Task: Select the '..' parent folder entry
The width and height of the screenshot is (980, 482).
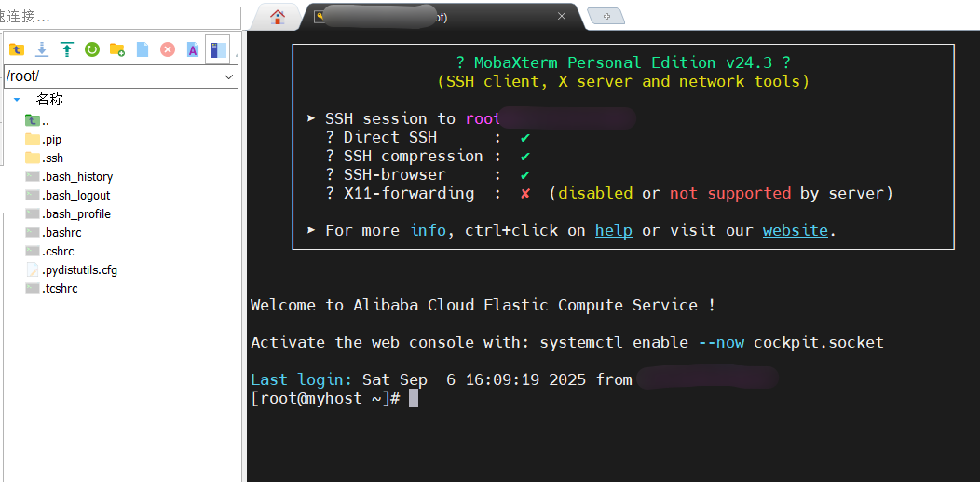Action: click(x=37, y=120)
